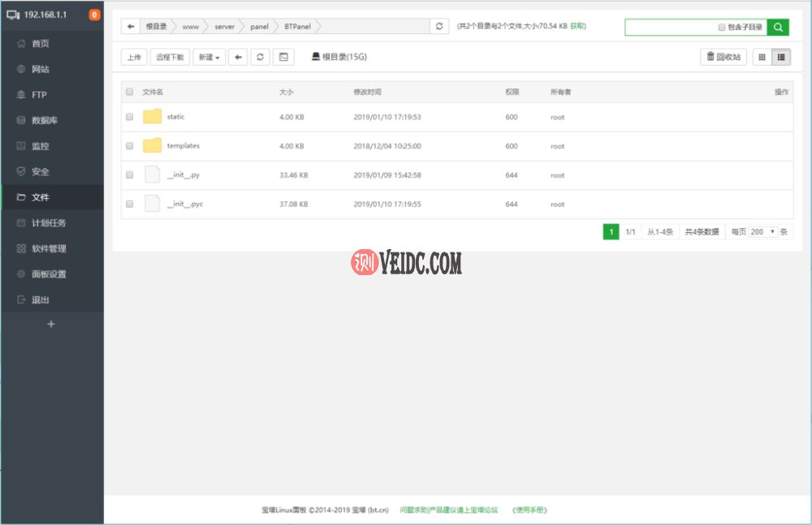Open the 网站 section in sidebar
The height and width of the screenshot is (525, 812).
[39, 69]
